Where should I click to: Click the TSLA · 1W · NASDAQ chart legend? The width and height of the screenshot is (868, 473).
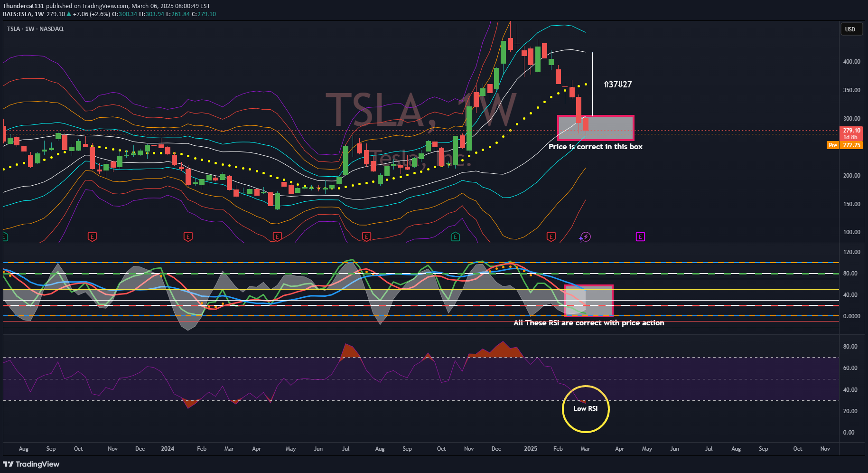(x=35, y=29)
